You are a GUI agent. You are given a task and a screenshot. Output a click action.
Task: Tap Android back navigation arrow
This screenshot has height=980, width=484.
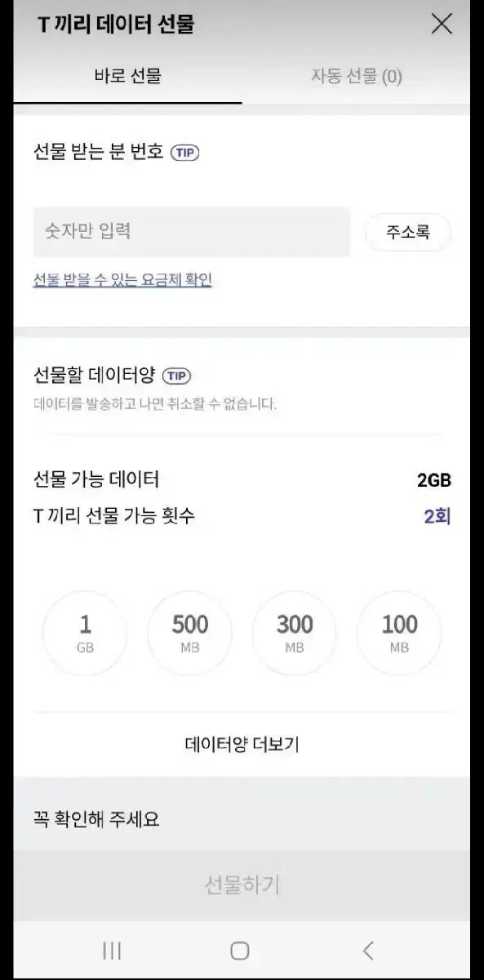(x=368, y=950)
